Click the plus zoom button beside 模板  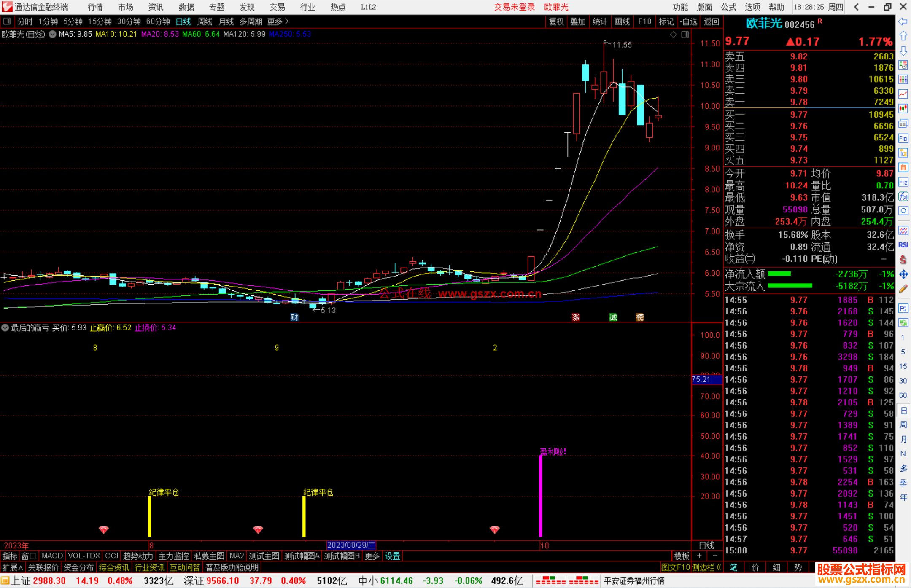699,556
